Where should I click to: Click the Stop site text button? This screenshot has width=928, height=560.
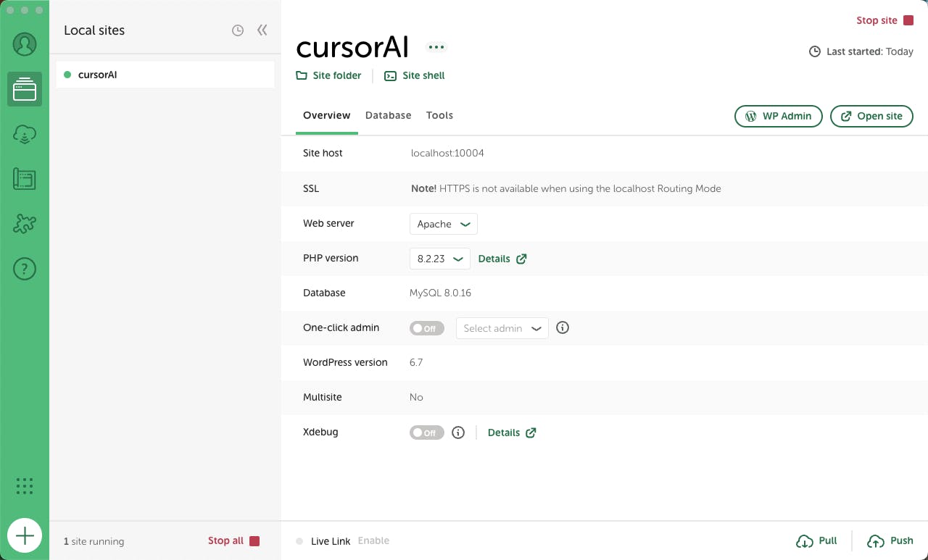pyautogui.click(x=877, y=20)
